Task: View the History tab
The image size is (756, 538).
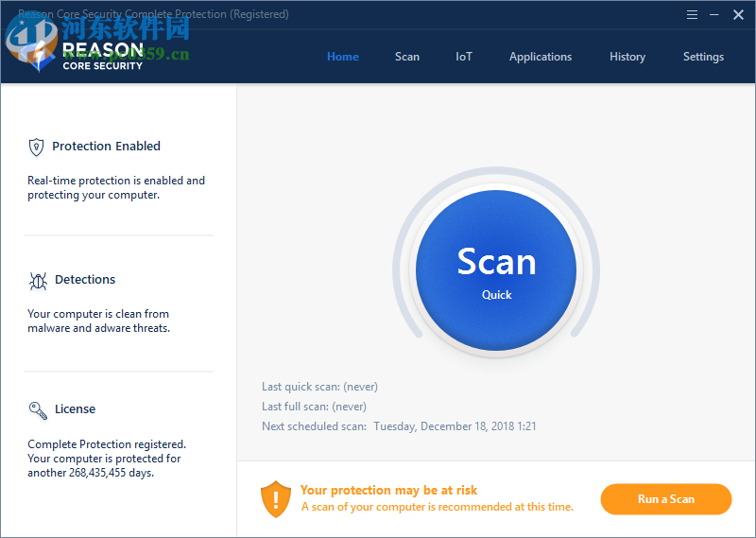Action: 627,57
